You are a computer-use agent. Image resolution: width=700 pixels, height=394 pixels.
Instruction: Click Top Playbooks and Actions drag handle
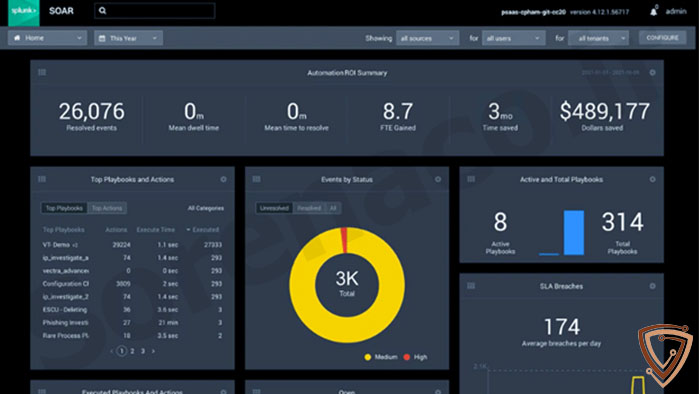[x=42, y=179]
